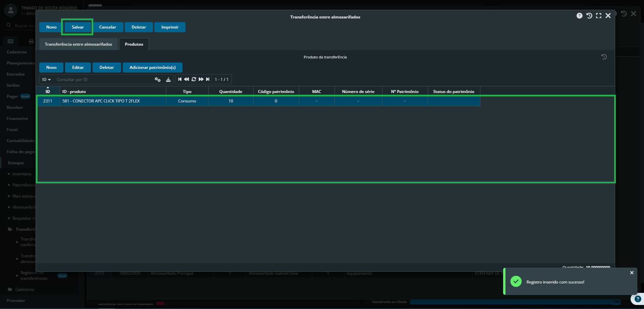
Task: Sort by the ID column header
Action: (x=48, y=91)
